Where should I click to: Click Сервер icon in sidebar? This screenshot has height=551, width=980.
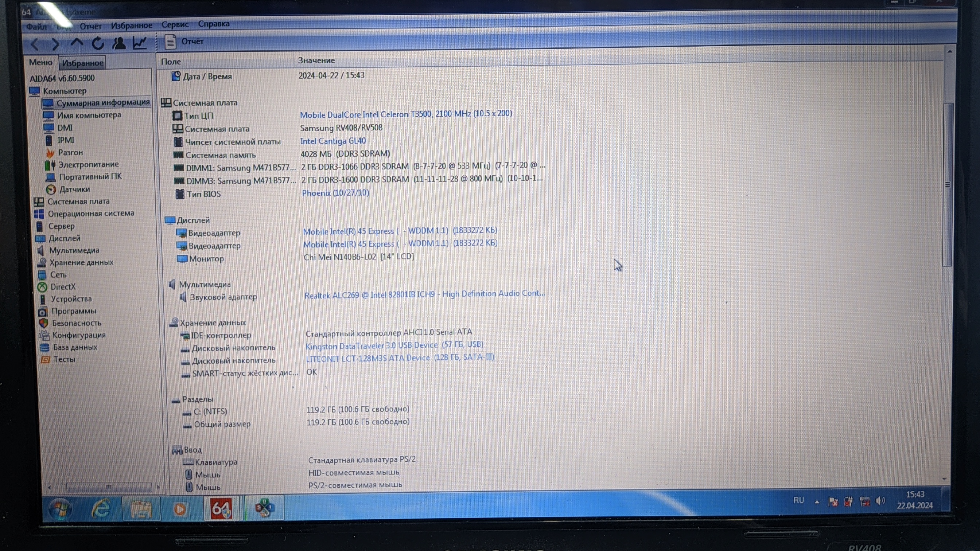(40, 226)
